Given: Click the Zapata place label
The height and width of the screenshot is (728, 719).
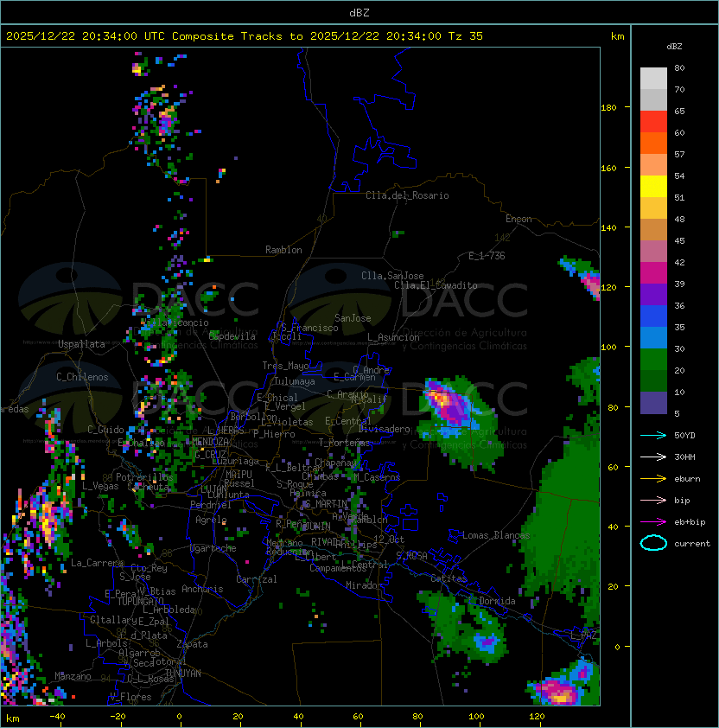Looking at the screenshot, I should pyautogui.click(x=192, y=644).
